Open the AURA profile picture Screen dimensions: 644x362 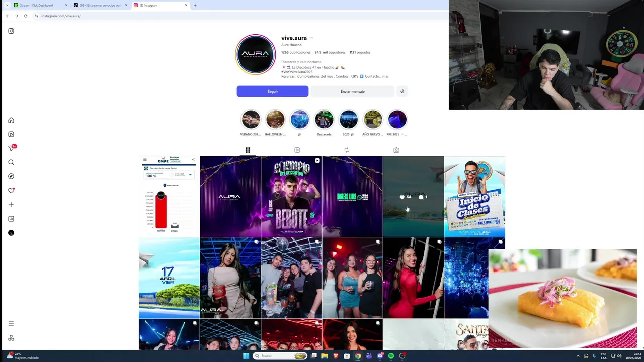point(256,54)
